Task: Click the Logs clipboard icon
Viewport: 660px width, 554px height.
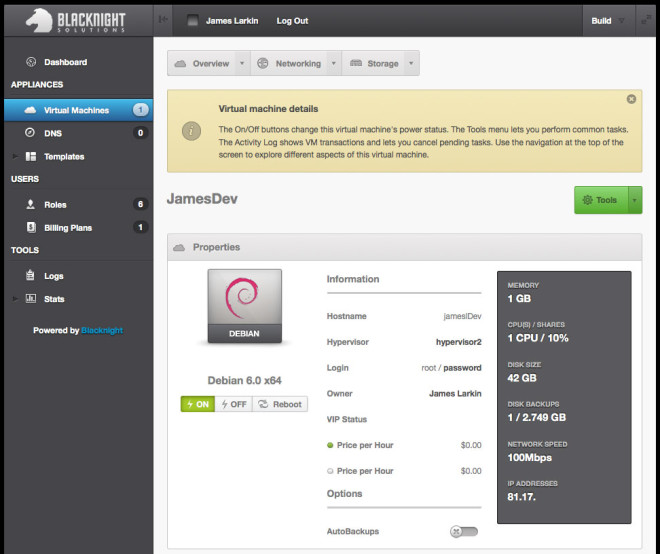Action: (30, 275)
